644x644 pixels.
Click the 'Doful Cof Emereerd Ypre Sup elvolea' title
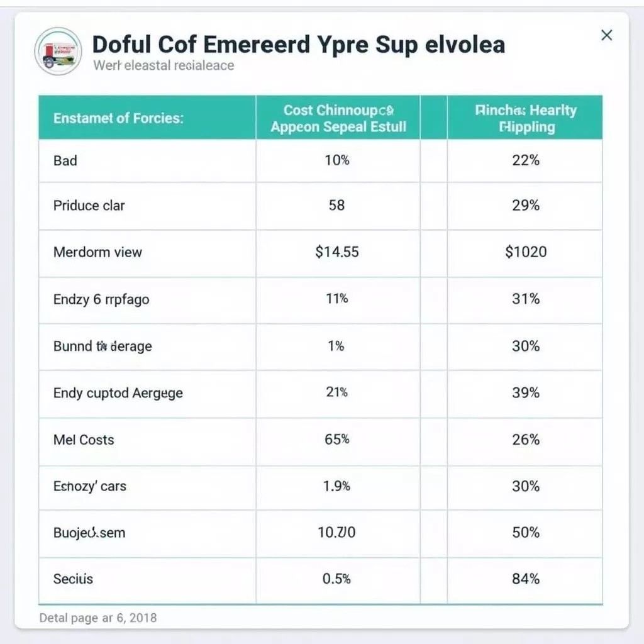299,45
